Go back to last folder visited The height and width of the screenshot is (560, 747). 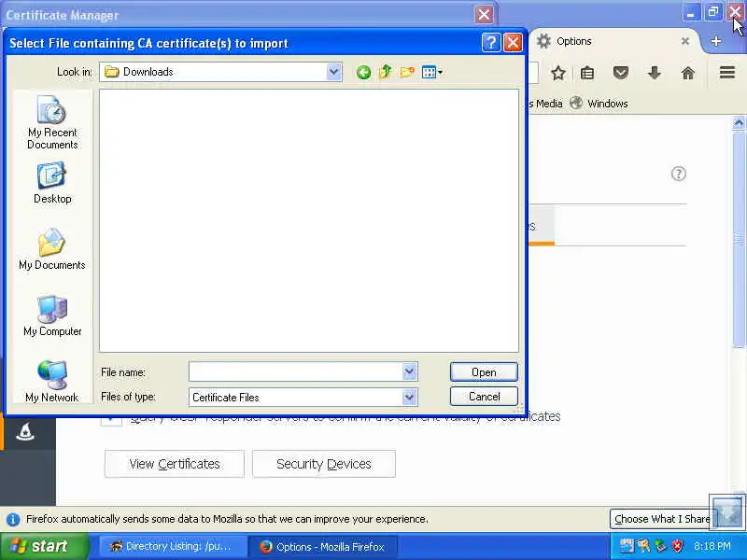click(363, 73)
